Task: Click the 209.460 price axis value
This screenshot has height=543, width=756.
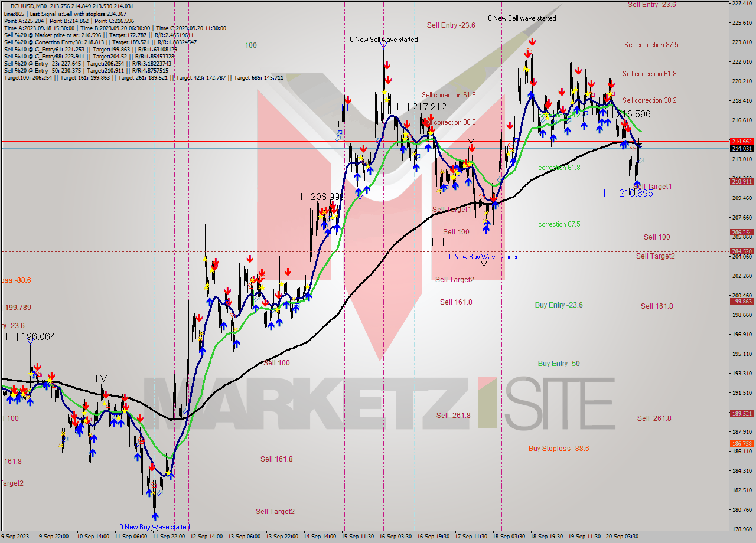Action: (x=742, y=198)
